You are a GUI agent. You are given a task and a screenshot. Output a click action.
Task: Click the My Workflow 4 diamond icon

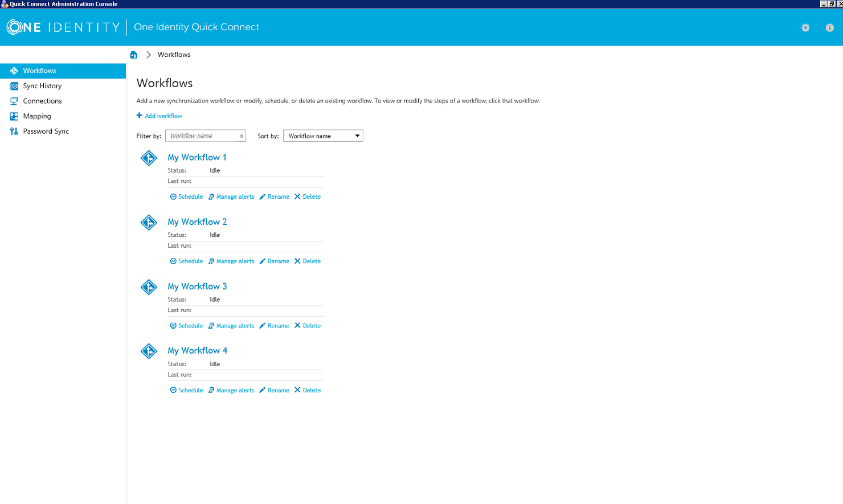pyautogui.click(x=149, y=351)
